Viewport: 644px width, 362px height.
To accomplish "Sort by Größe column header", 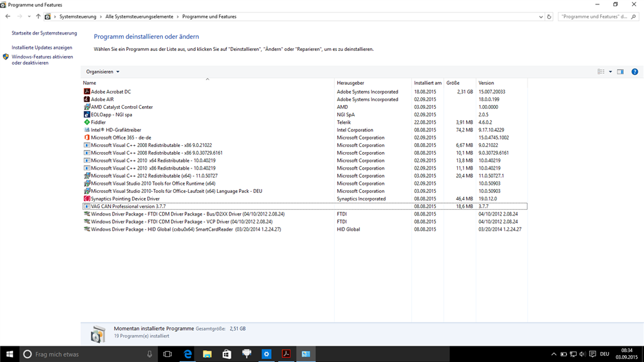I will point(460,83).
